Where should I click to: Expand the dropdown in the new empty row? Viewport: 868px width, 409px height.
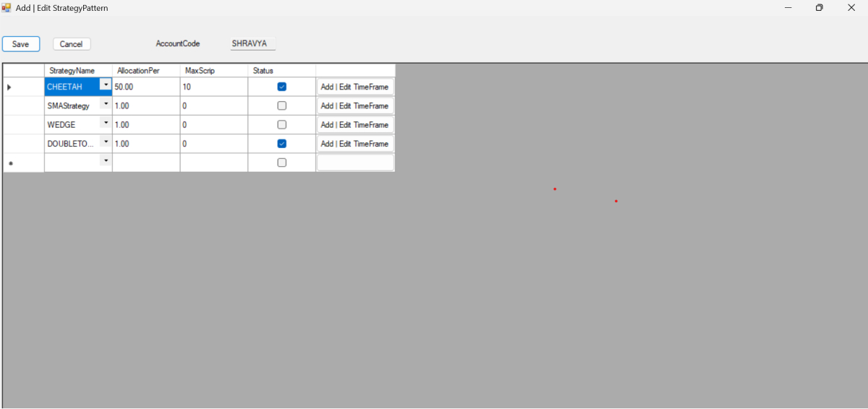click(106, 160)
